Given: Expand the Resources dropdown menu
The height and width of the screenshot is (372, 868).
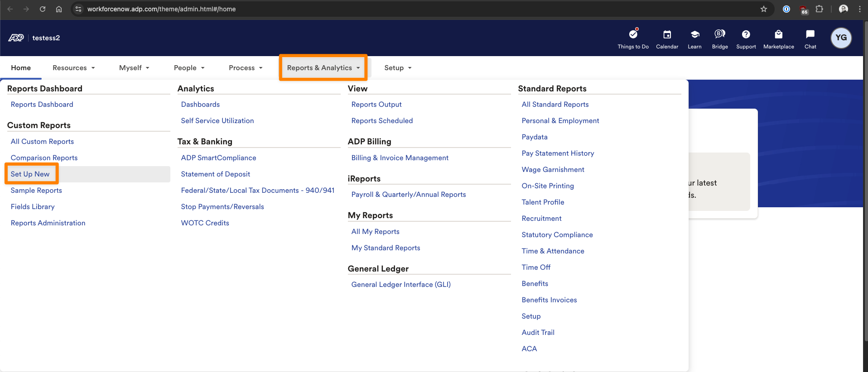Looking at the screenshot, I should tap(73, 68).
